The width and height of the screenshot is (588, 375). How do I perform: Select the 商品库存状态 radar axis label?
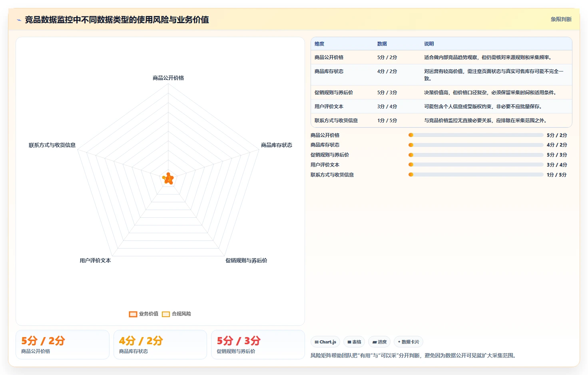[277, 145]
